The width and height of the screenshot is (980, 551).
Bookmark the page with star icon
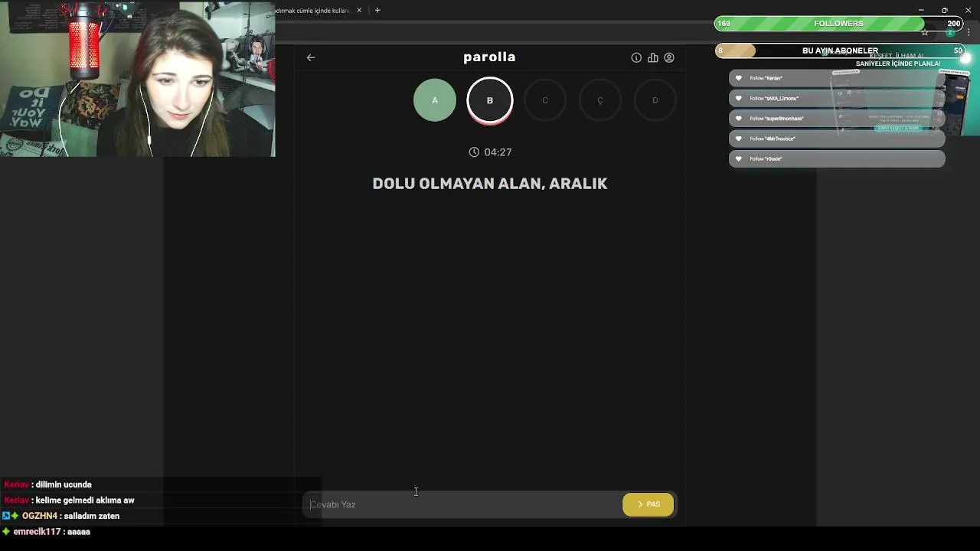coord(925,32)
